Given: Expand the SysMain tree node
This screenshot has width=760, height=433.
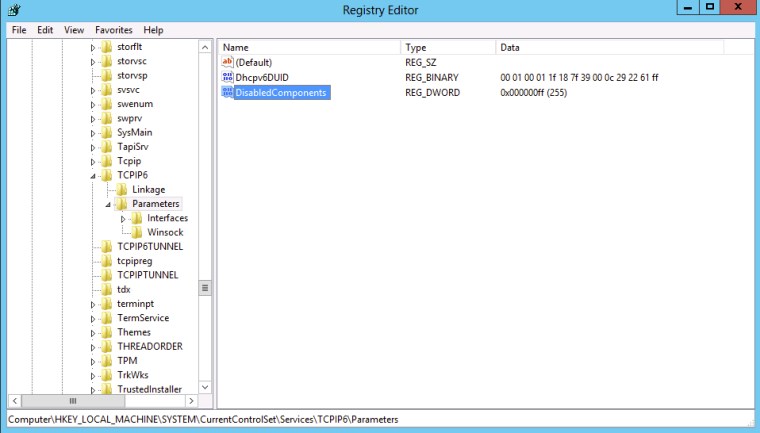Looking at the screenshot, I should point(93,133).
